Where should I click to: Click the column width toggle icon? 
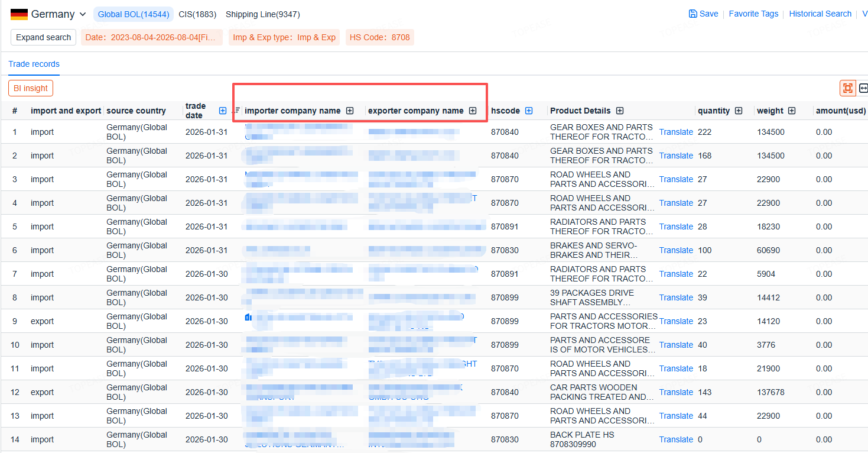863,88
